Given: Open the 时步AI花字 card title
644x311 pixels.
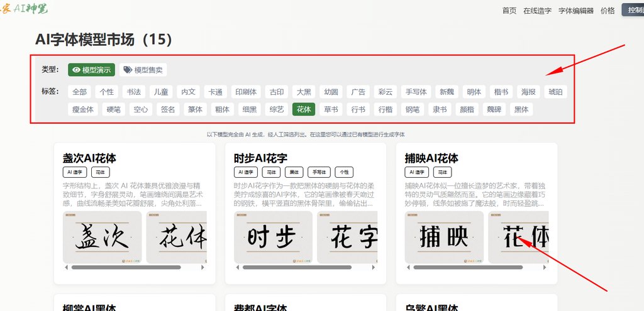Looking at the screenshot, I should pos(260,158).
